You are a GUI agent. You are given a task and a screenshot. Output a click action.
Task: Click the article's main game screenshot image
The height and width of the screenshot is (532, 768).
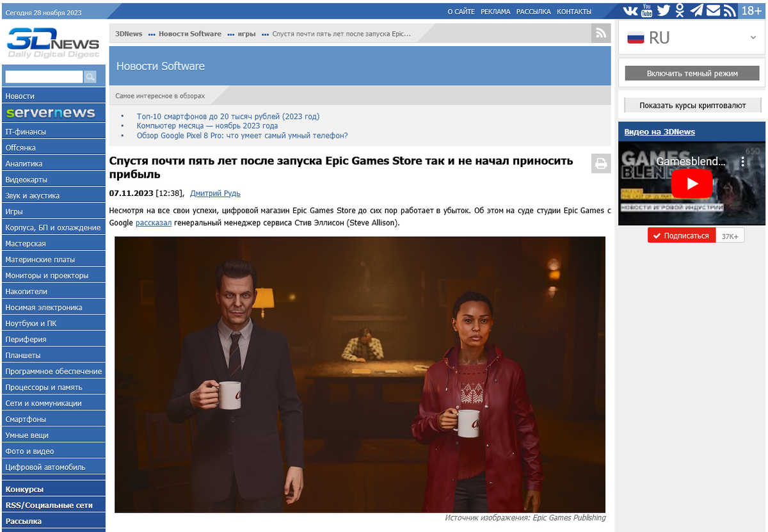tap(360, 375)
